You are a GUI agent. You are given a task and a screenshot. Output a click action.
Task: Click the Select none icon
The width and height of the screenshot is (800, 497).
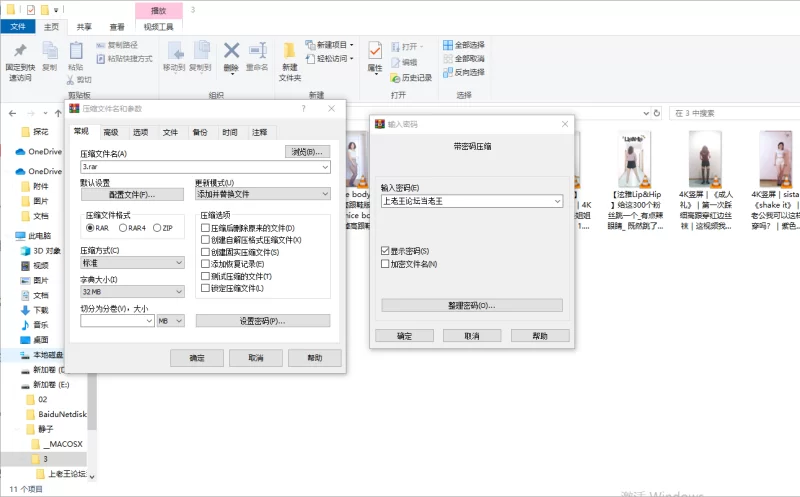click(x=447, y=59)
